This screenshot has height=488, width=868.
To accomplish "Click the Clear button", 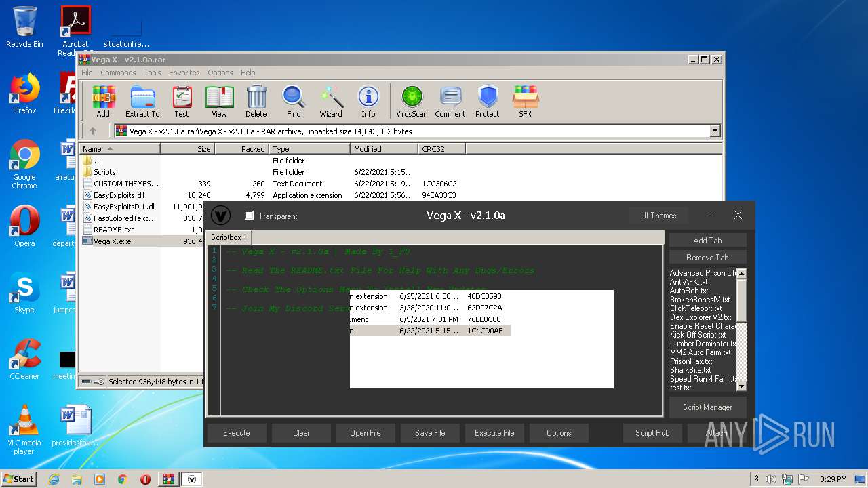I will [x=301, y=432].
